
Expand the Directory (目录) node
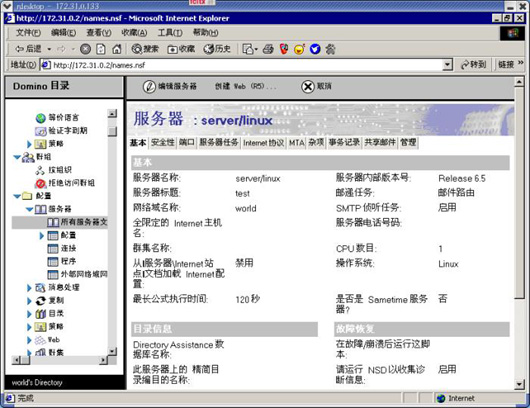tap(29, 314)
